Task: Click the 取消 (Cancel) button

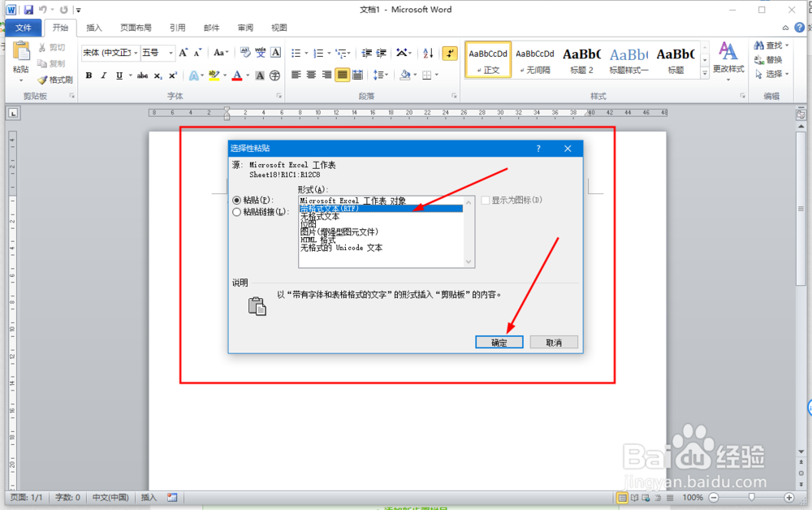Action: click(x=554, y=342)
